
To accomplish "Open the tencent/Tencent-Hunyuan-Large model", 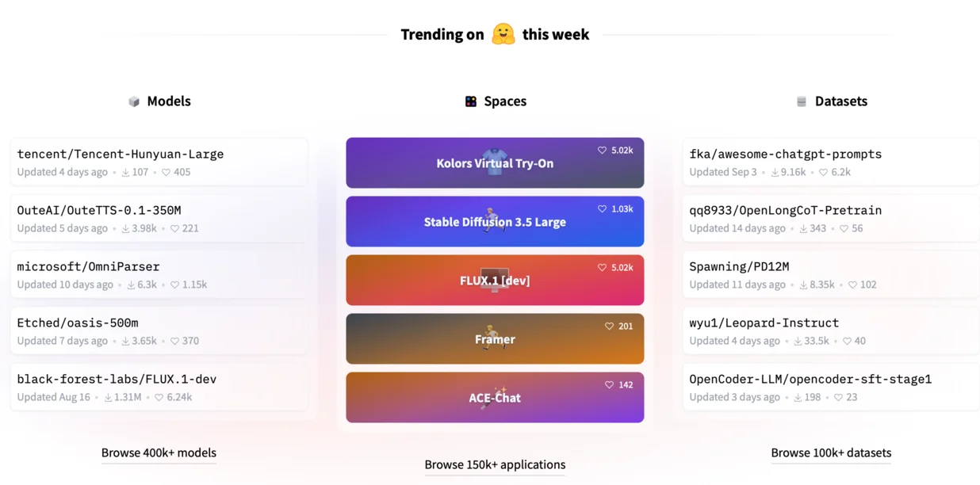I will pyautogui.click(x=121, y=155).
